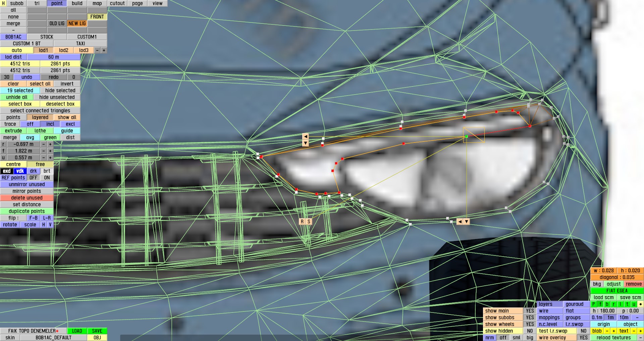
Task: Turn REF points ON
Action: pyautogui.click(x=47, y=178)
